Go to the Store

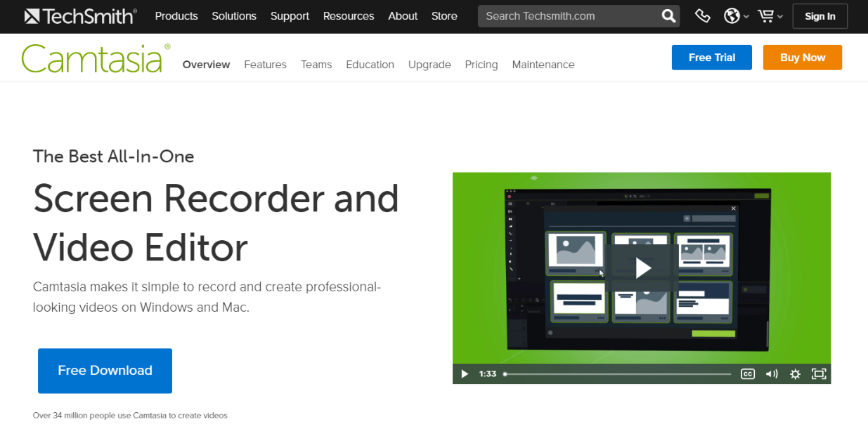pyautogui.click(x=444, y=16)
